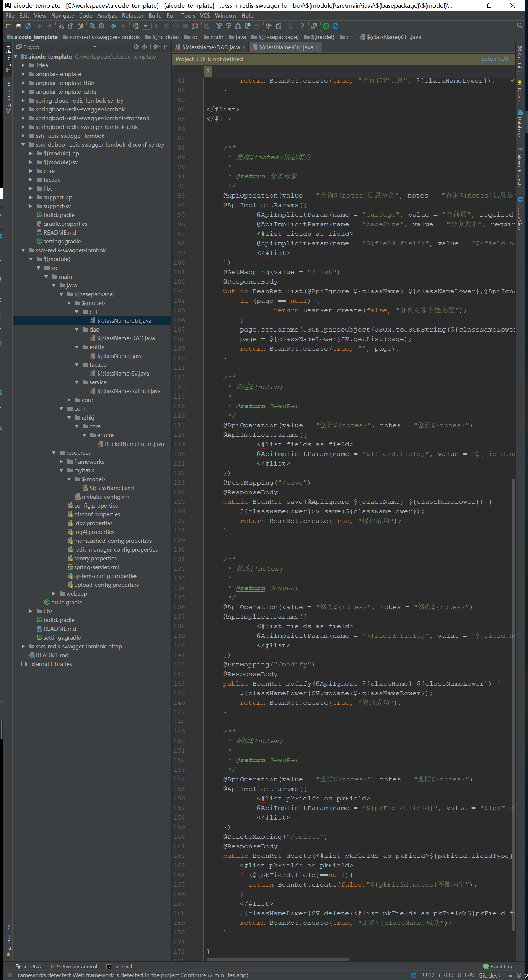This screenshot has width=528, height=980.
Task: Toggle the Maven Projects tool window
Action: (520, 167)
